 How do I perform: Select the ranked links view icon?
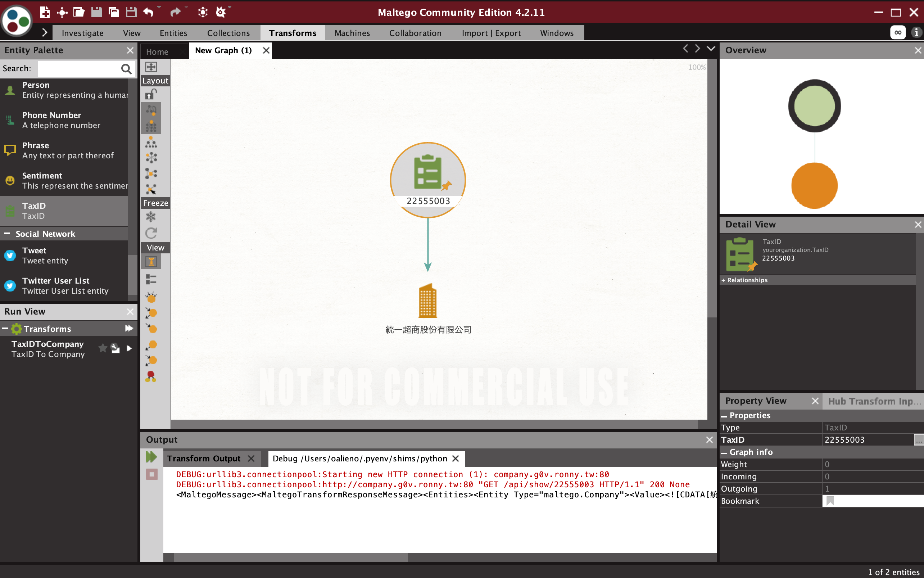pyautogui.click(x=151, y=313)
